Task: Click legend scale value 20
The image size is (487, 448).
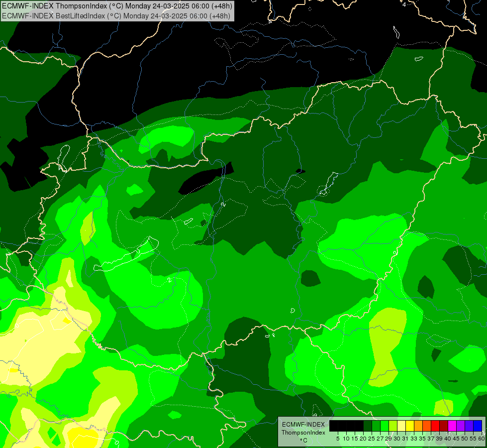Action: pyautogui.click(x=364, y=439)
